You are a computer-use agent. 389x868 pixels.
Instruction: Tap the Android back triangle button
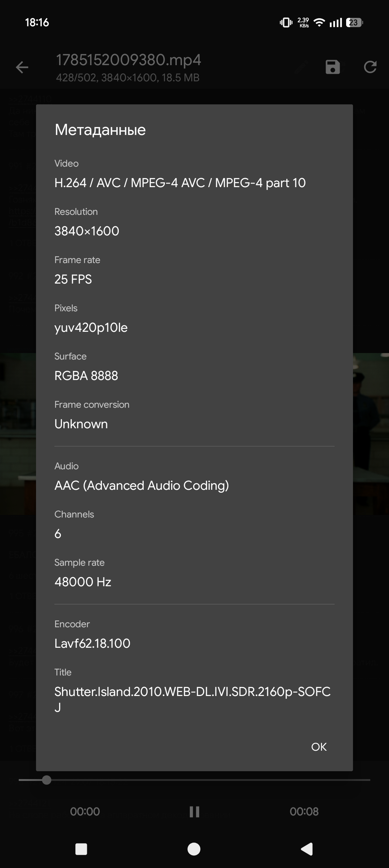point(307,849)
